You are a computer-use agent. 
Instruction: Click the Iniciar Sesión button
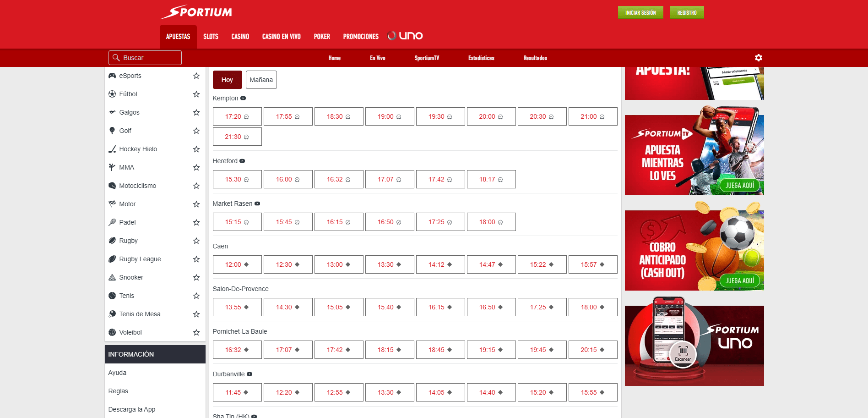[x=640, y=12]
